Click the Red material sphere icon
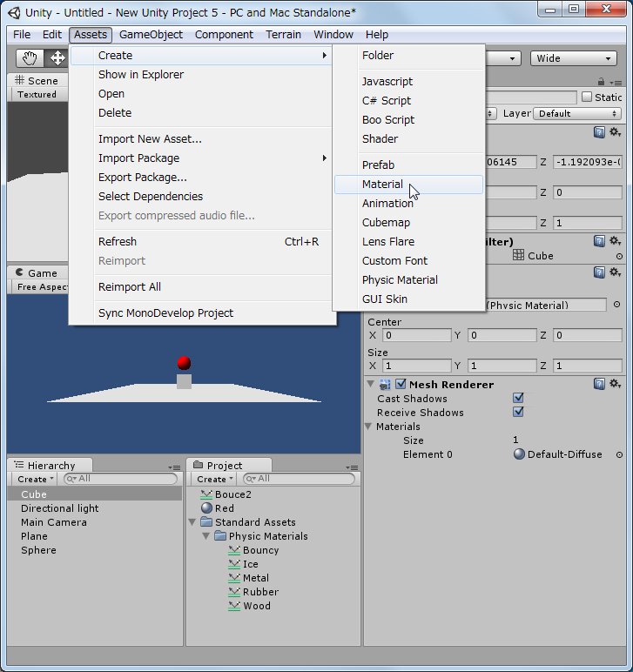The width and height of the screenshot is (633, 672). coord(206,508)
